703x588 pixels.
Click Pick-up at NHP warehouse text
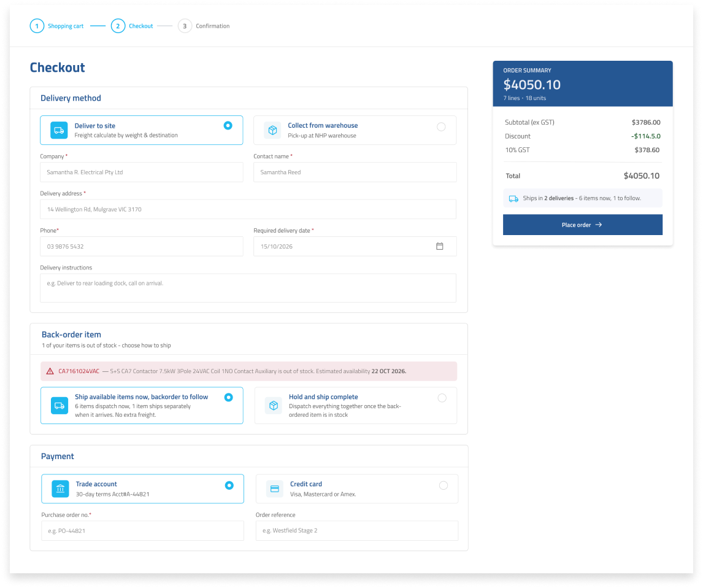(322, 136)
